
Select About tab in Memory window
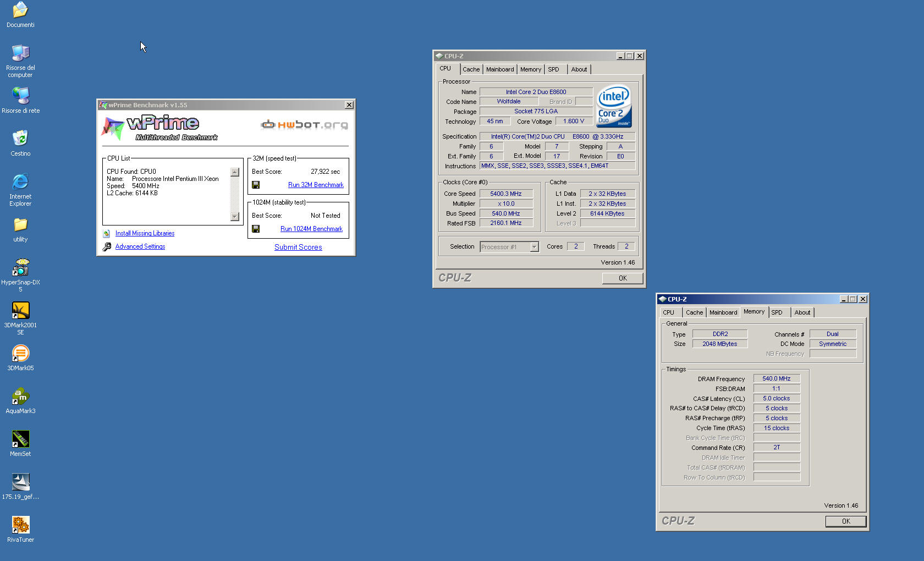point(802,312)
